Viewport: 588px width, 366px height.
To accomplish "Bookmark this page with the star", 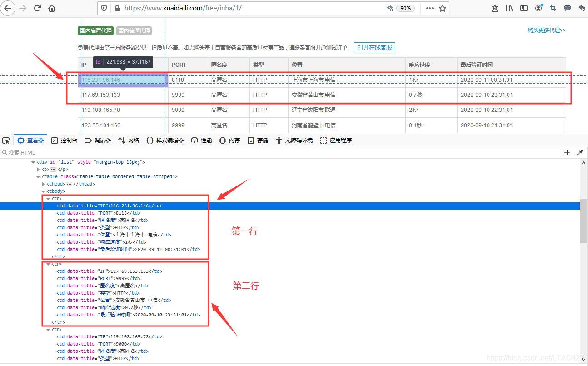I will 443,8.
